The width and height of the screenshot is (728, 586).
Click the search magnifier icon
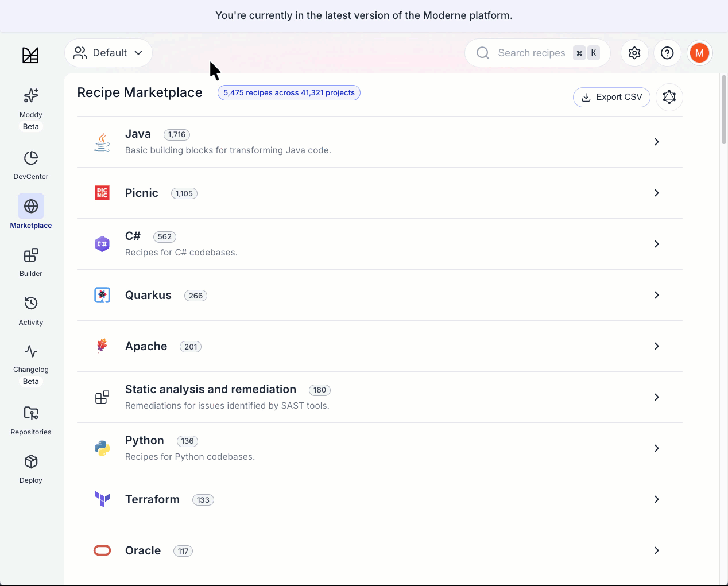[483, 53]
